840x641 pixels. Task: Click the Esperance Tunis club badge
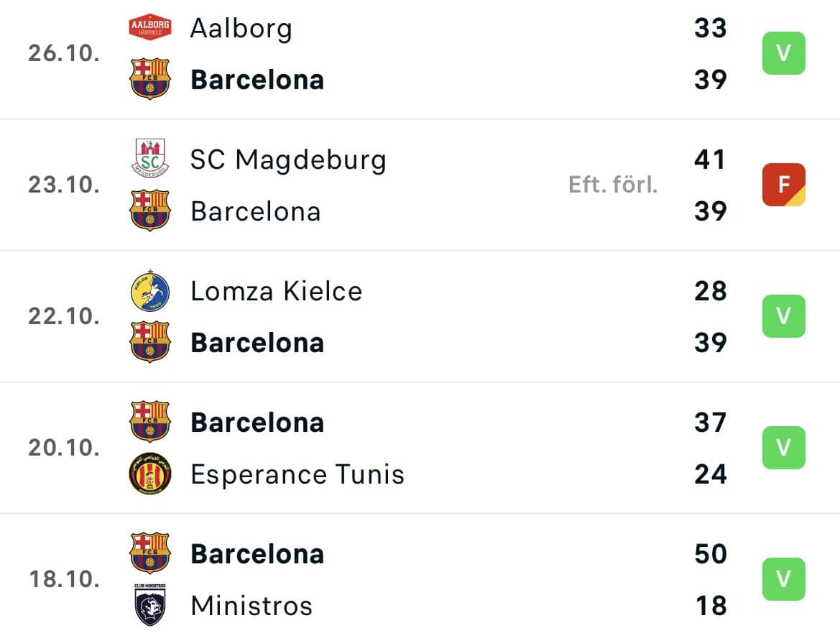click(x=150, y=474)
